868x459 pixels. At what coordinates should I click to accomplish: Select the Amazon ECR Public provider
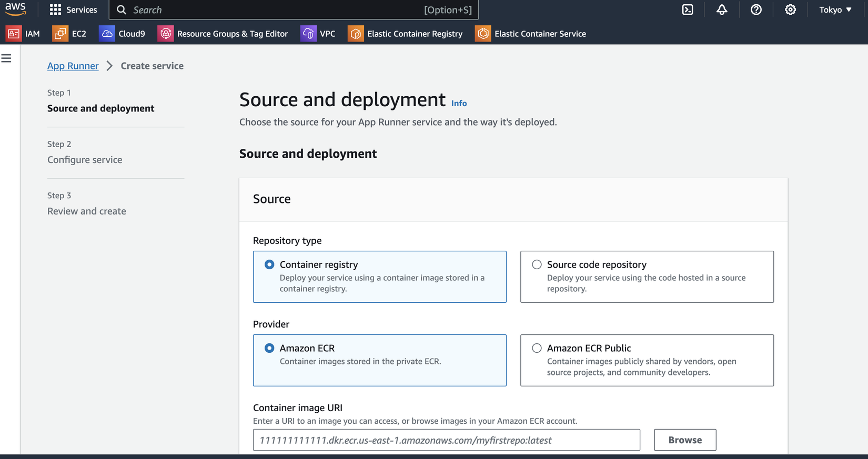(x=537, y=348)
